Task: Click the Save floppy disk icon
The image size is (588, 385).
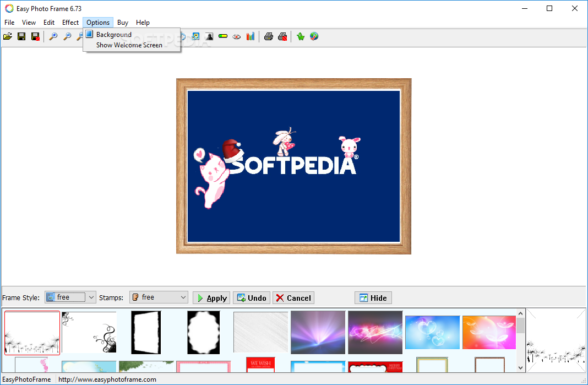Action: point(21,36)
